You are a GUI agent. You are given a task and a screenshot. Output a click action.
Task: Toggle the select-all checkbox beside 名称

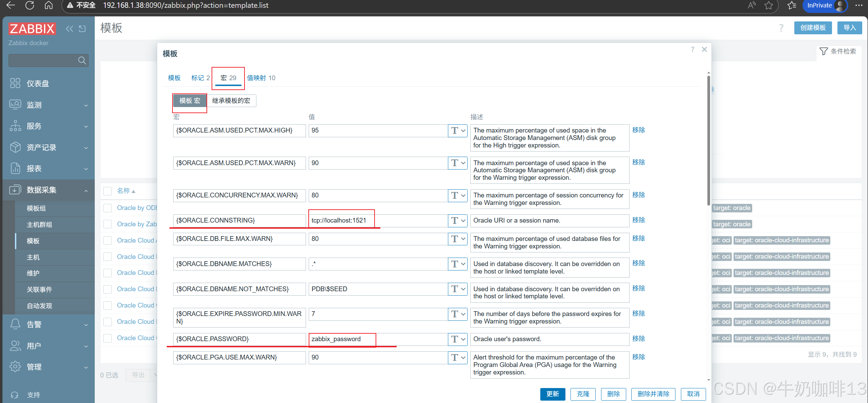point(108,191)
